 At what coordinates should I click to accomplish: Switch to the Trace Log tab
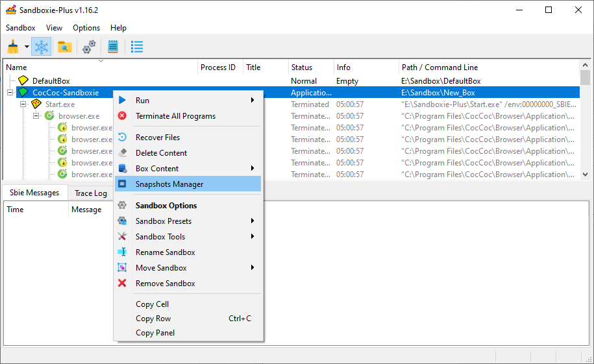[x=91, y=193]
